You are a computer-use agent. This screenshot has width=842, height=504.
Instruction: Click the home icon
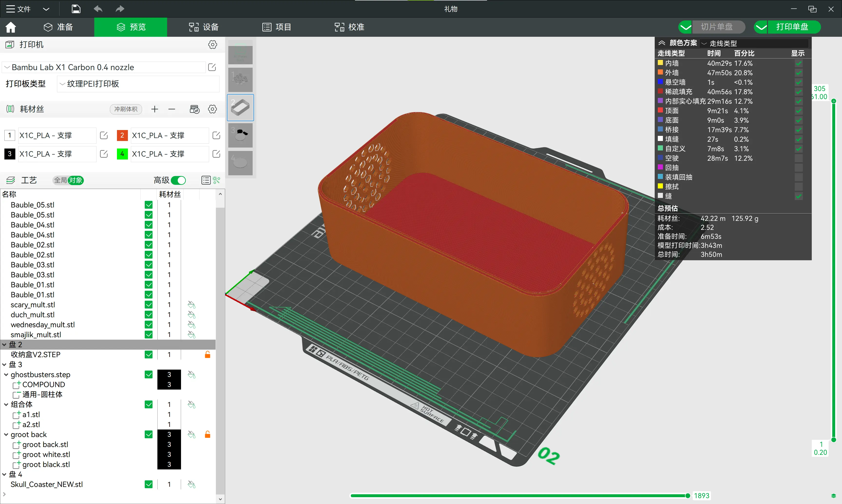pos(10,27)
